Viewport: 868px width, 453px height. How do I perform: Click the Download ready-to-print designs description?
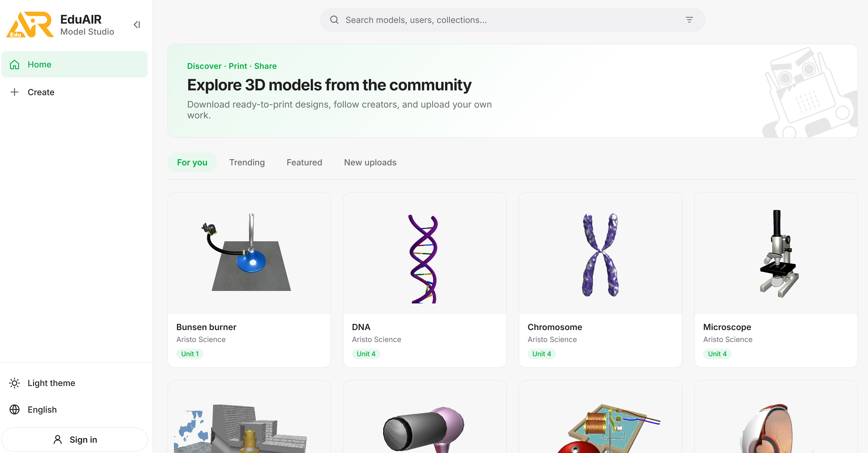click(x=339, y=110)
